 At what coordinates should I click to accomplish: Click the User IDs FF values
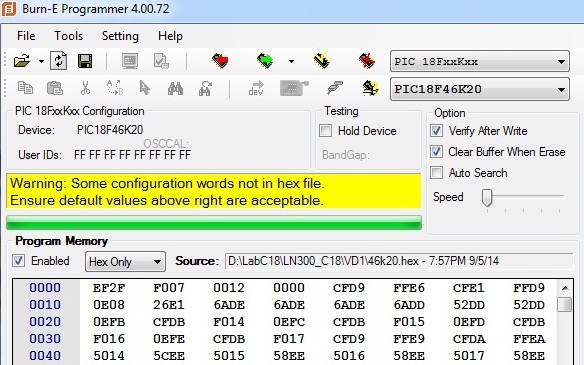[132, 155]
